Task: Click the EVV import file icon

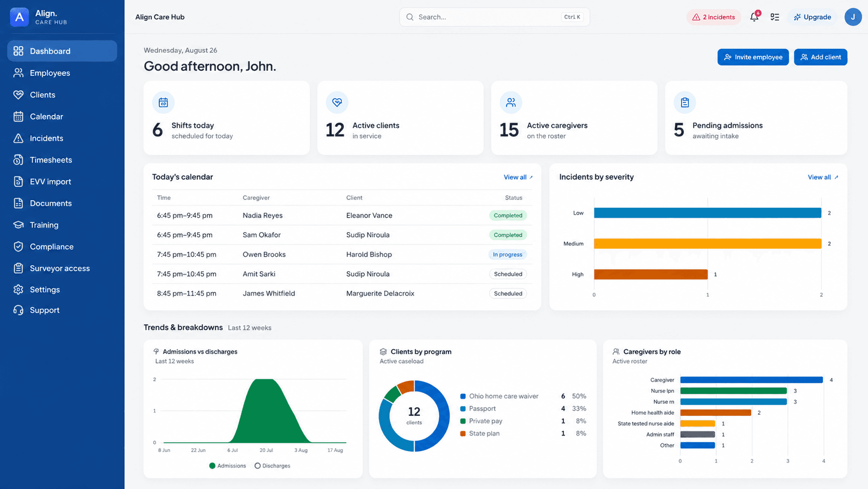Action: coord(18,181)
